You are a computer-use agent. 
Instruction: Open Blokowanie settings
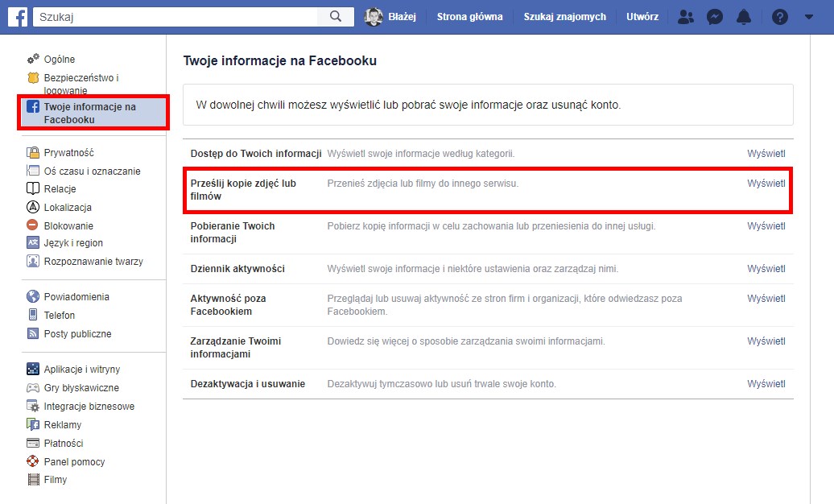click(68, 225)
